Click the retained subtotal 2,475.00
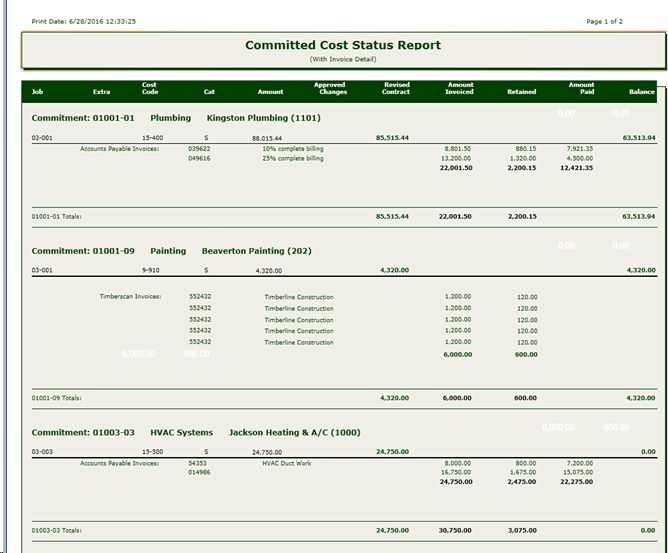The height and width of the screenshot is (553, 668). (x=522, y=482)
